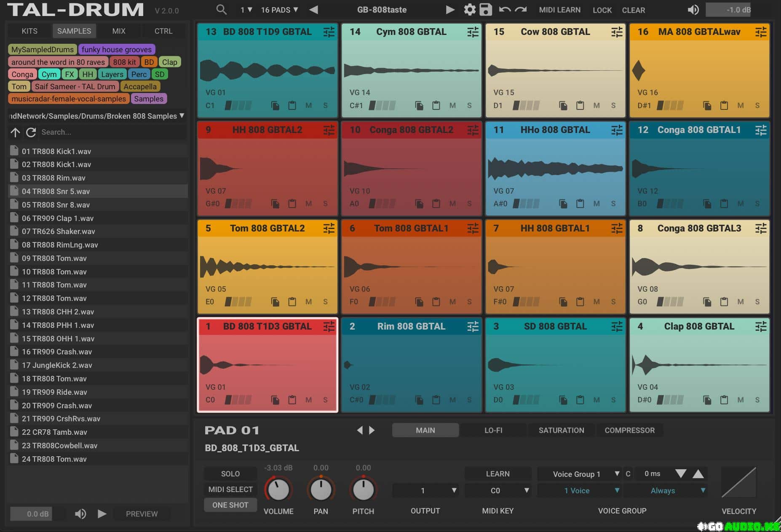Switch to the CTRL tab
The image size is (781, 532).
(x=163, y=31)
